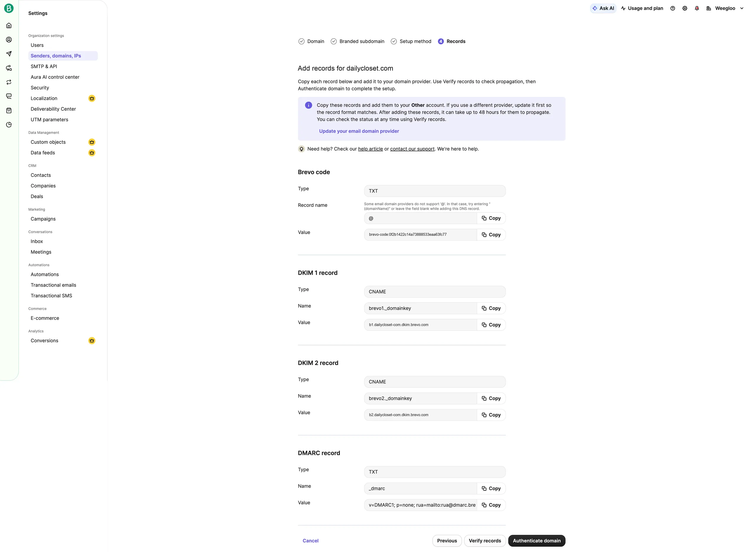Image resolution: width=756 pixels, height=552 pixels.
Task: Open the Home icon in left rail
Action: (x=9, y=25)
